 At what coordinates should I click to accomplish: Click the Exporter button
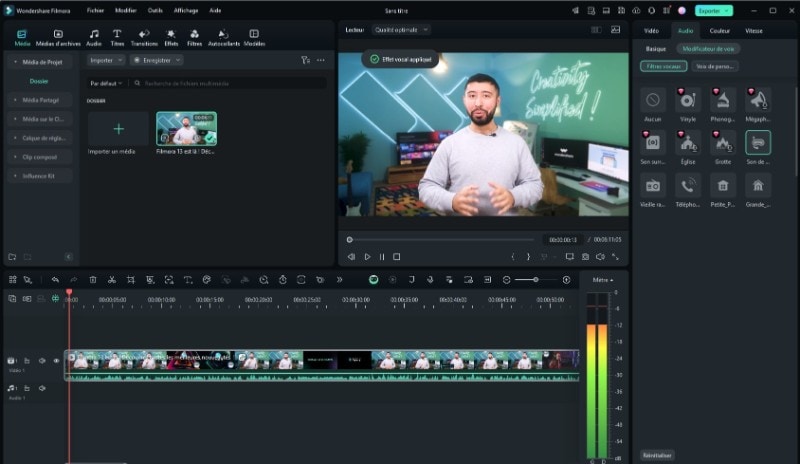pyautogui.click(x=714, y=11)
